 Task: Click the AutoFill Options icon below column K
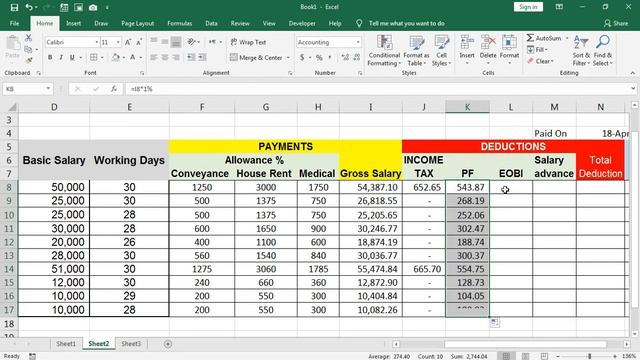pos(494,322)
